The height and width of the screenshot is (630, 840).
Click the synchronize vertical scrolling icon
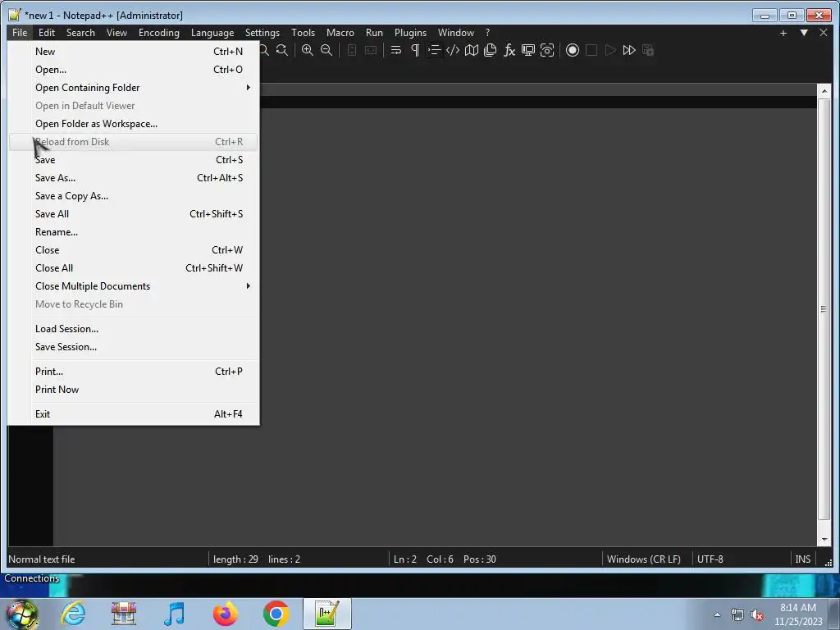(351, 50)
